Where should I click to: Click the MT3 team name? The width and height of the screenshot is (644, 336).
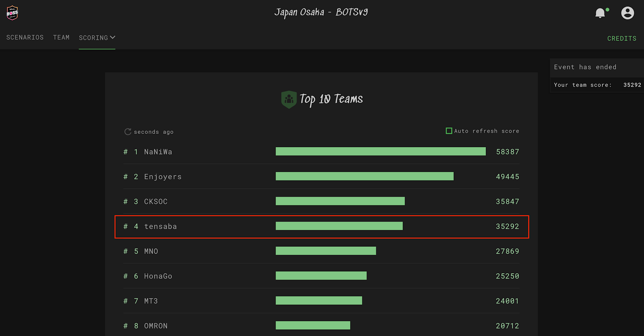pyautogui.click(x=151, y=301)
